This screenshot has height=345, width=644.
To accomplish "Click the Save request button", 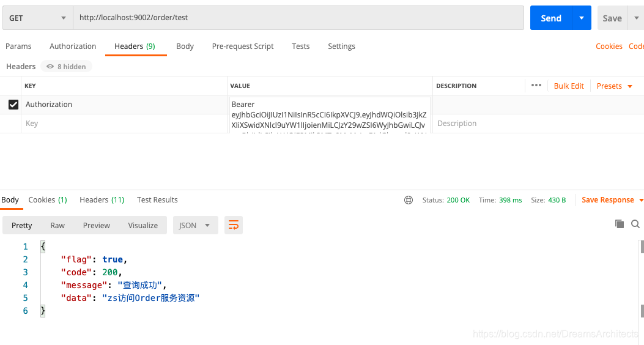I will tap(612, 18).
